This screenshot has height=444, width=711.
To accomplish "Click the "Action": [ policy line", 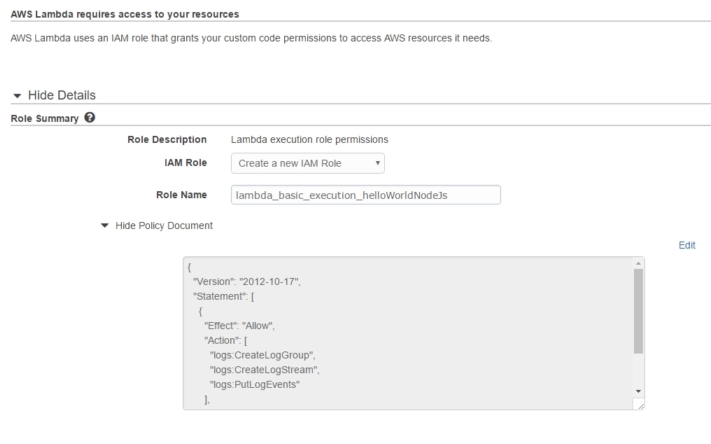I will (225, 341).
